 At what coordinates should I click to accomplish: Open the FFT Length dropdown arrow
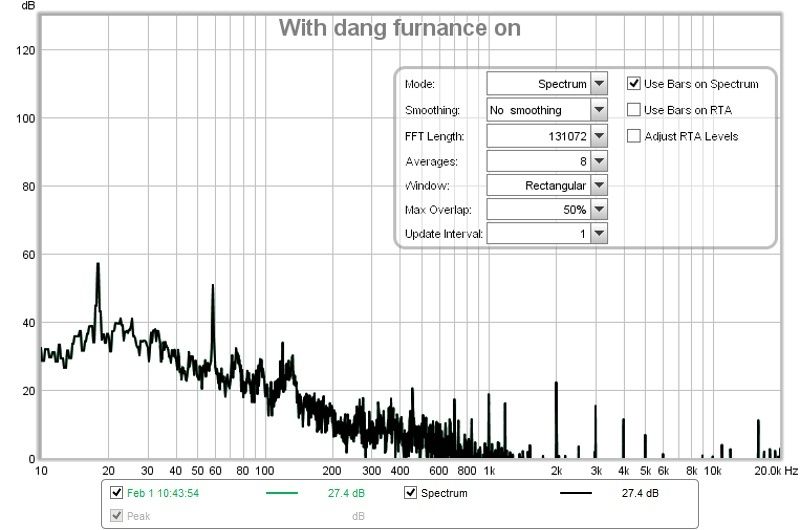599,136
